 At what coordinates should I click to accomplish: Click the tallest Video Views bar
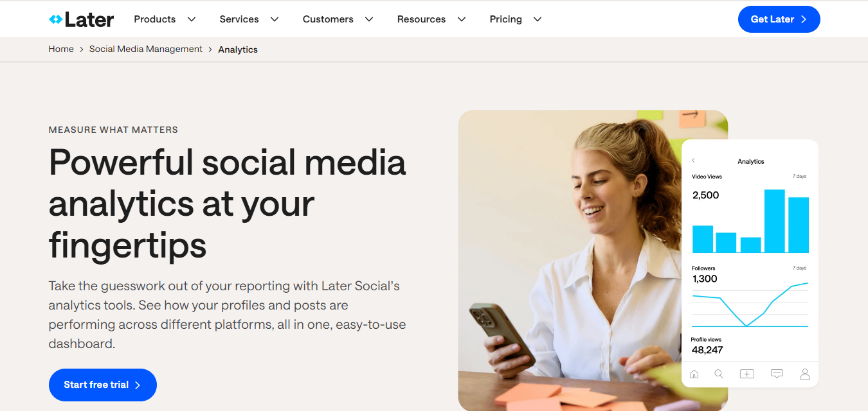775,221
